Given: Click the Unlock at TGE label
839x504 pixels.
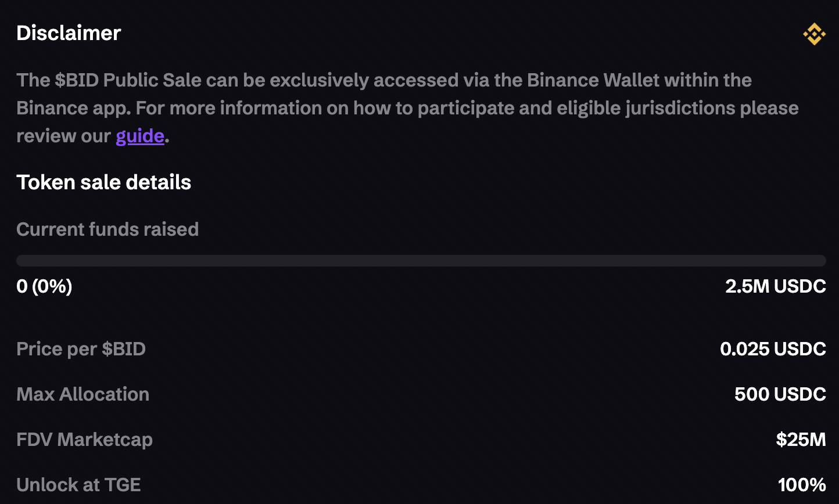Looking at the screenshot, I should point(78,485).
